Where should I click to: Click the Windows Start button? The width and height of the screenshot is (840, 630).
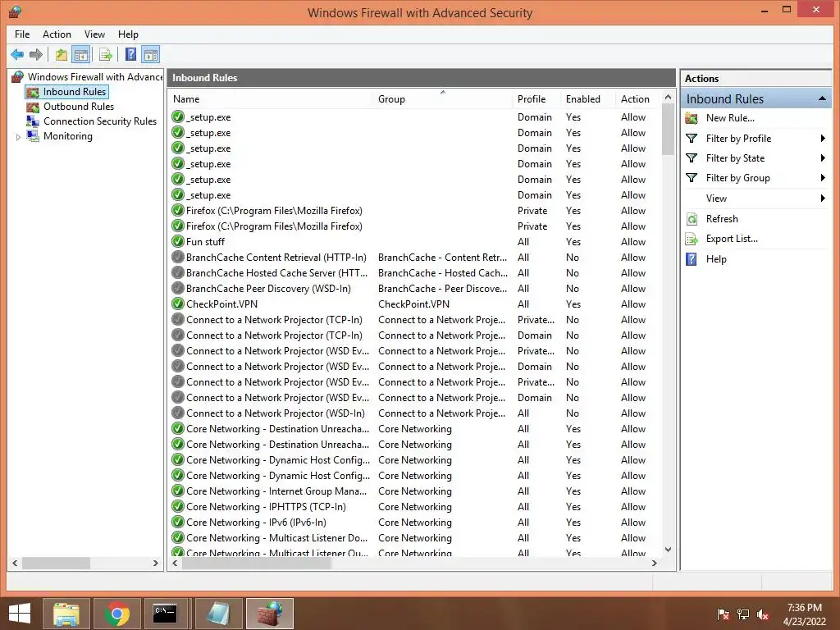[x=20, y=614]
